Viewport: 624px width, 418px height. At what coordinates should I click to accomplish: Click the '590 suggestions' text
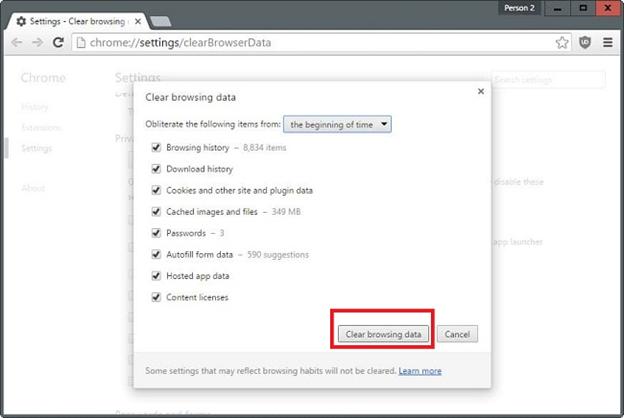[278, 255]
